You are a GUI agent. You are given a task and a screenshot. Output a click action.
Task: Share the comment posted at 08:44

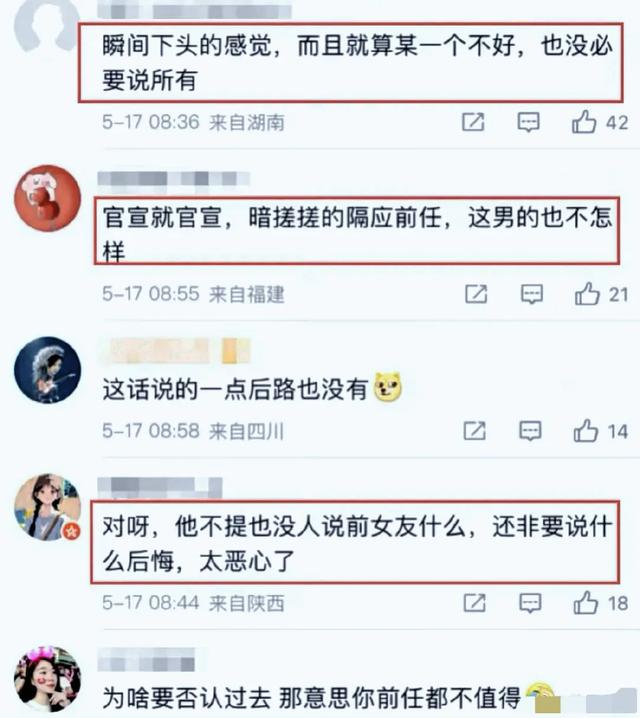click(475, 603)
